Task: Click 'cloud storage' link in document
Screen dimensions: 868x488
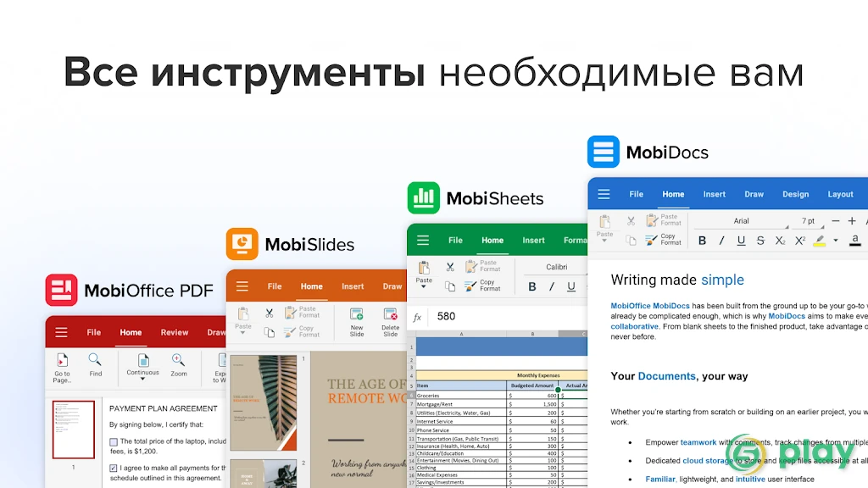Action: pyautogui.click(x=708, y=460)
